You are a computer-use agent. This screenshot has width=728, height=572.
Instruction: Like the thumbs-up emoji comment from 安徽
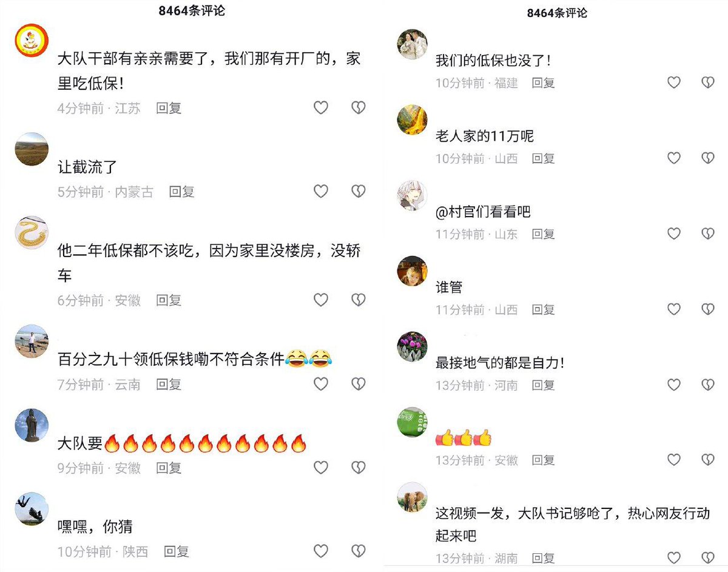tap(674, 460)
